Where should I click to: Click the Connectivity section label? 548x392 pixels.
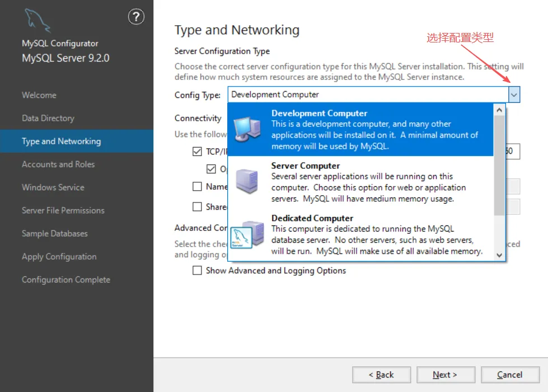tap(198, 118)
